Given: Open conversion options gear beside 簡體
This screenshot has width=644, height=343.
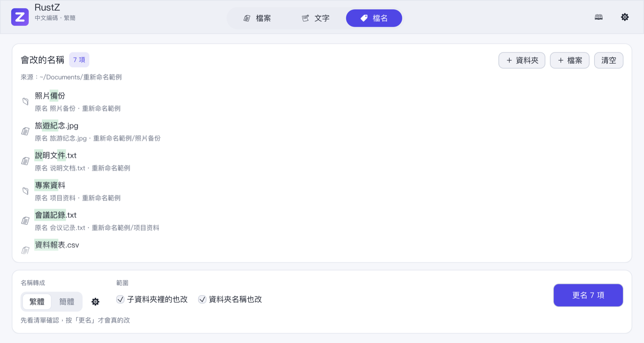Looking at the screenshot, I should point(95,302).
